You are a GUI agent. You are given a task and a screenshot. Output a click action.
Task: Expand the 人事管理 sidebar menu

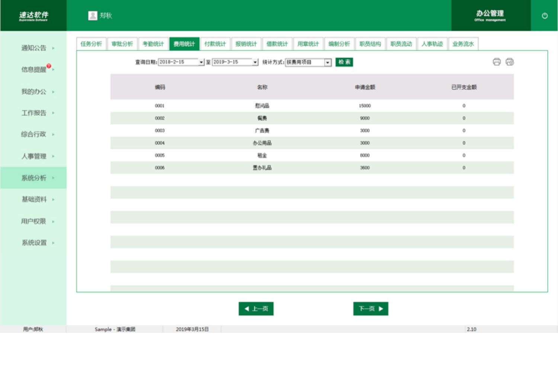pyautogui.click(x=33, y=156)
